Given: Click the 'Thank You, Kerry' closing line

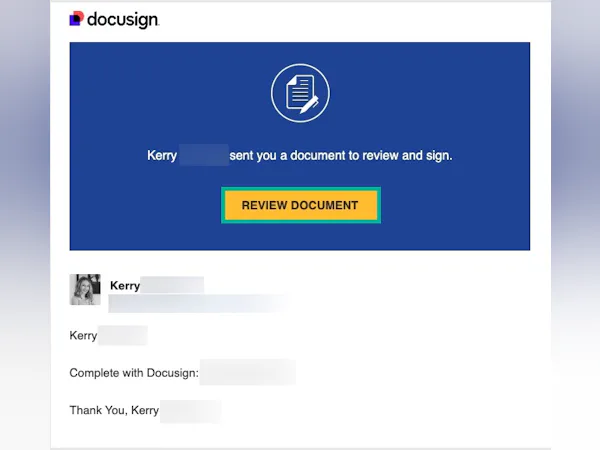Looking at the screenshot, I should pyautogui.click(x=114, y=410).
